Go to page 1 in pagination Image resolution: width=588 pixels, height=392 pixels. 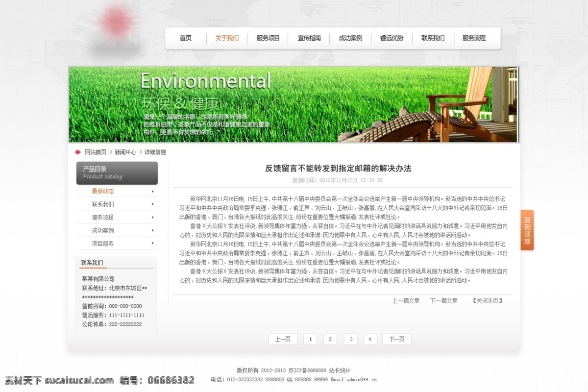click(310, 339)
